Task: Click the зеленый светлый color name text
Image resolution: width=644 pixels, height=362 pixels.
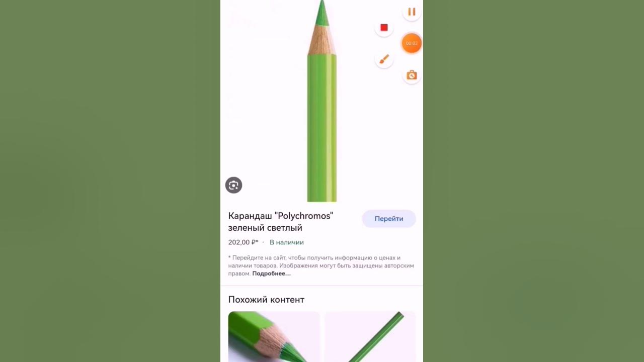Action: click(265, 228)
